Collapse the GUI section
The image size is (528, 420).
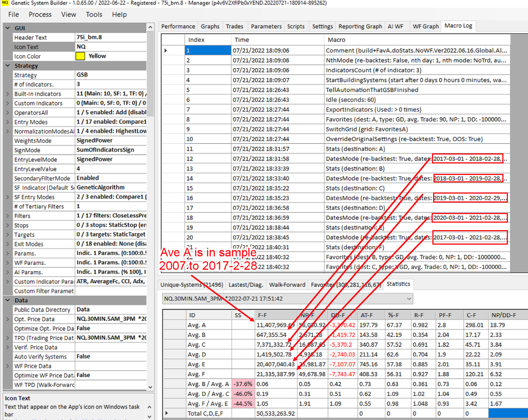[8, 28]
